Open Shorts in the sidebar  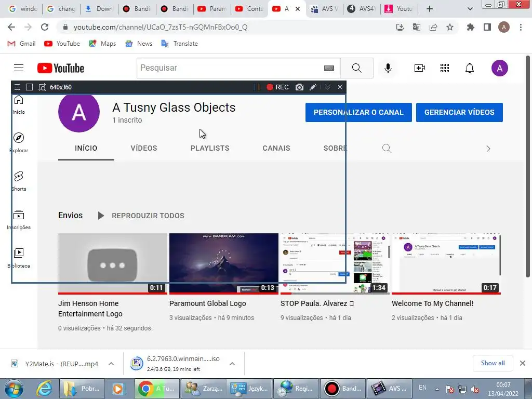(19, 181)
